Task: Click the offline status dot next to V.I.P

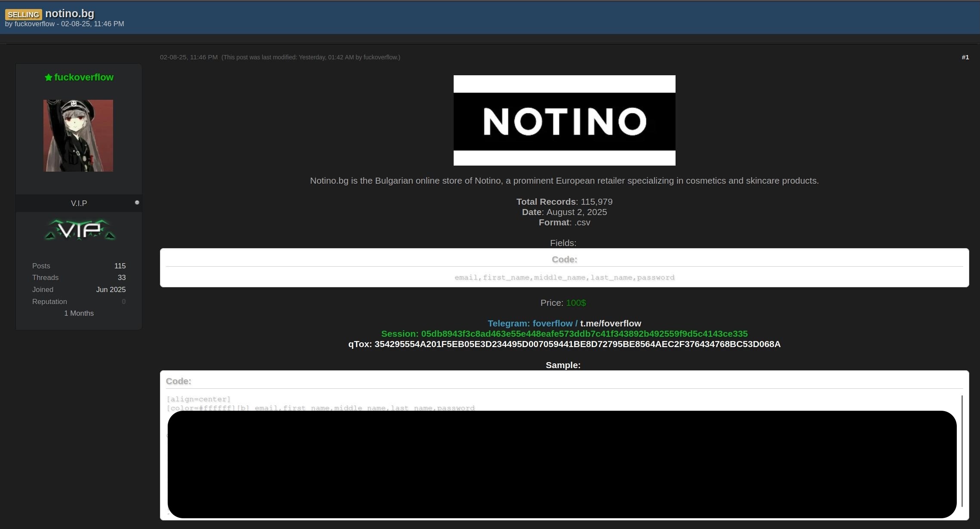Action: click(137, 203)
